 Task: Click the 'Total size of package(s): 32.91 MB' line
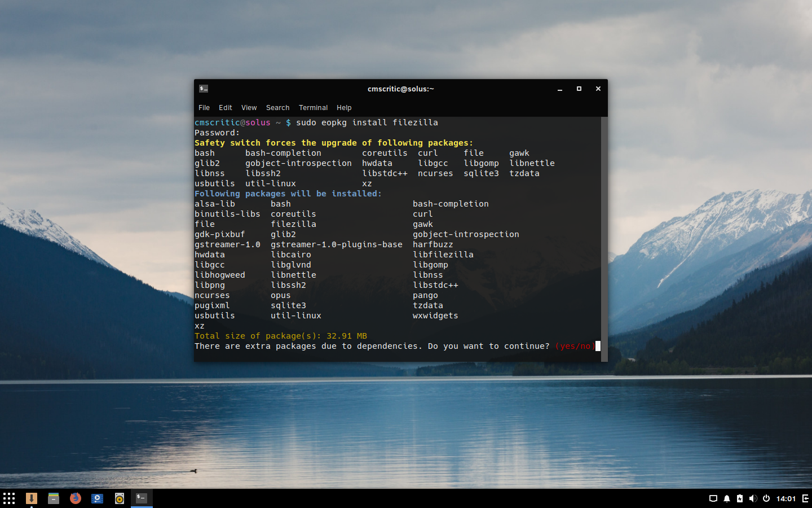[x=281, y=336]
